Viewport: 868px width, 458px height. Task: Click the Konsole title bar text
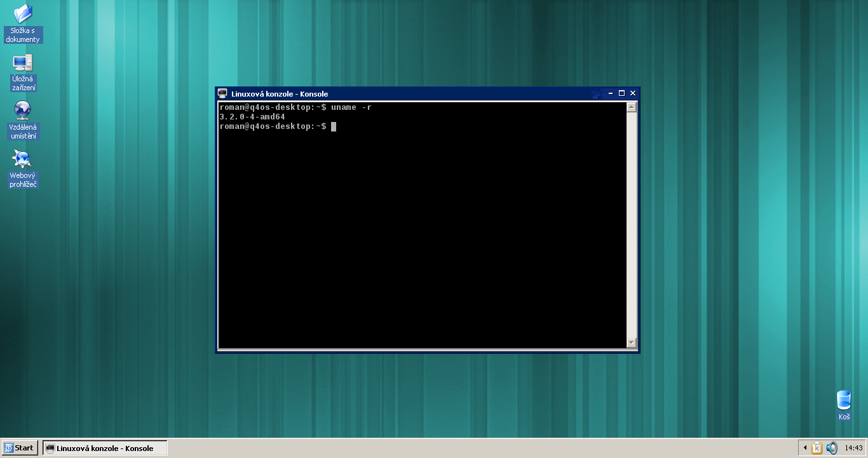click(280, 94)
